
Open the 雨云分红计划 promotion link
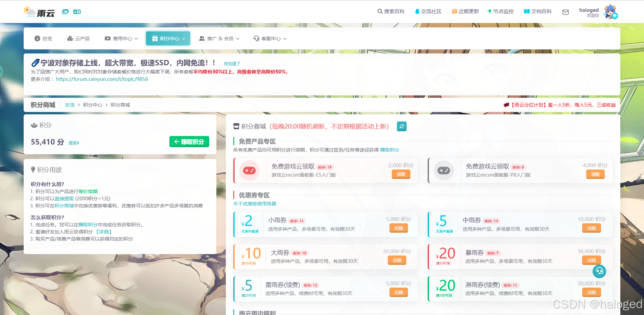pyautogui.click(x=560, y=105)
